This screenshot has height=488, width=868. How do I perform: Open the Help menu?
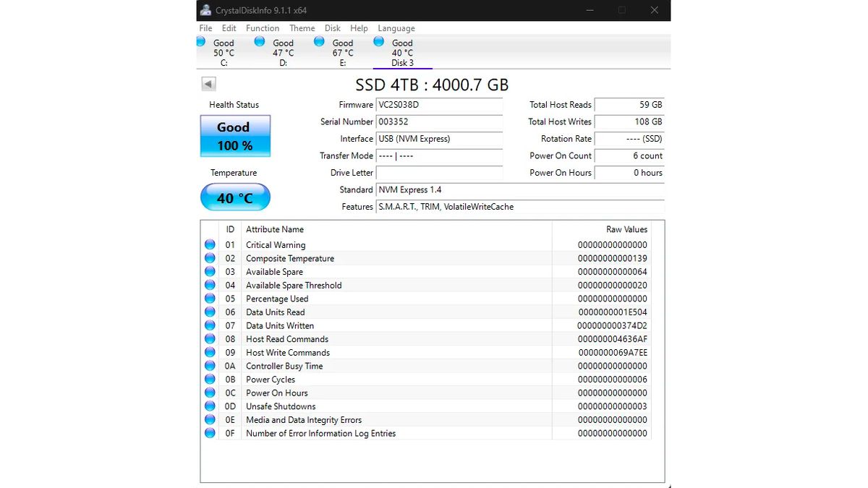point(359,28)
